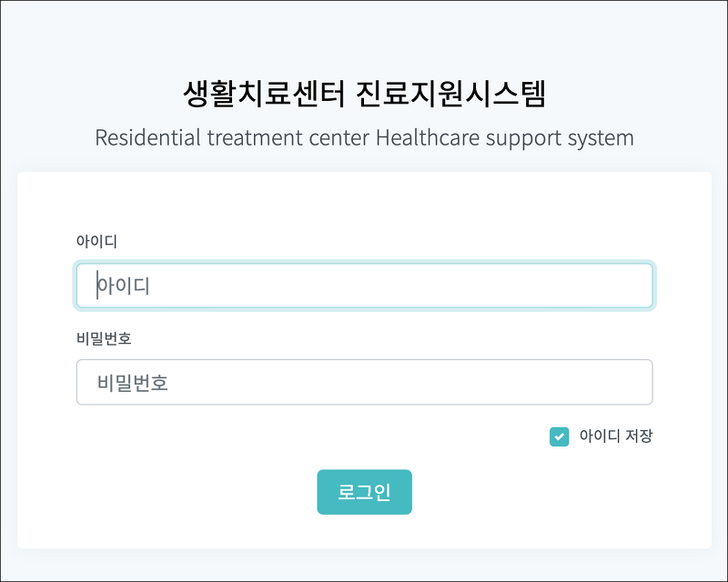Click the 생활치료센터 진료지원시스템 heading
Image resolution: width=728 pixels, height=582 pixels.
coord(365,94)
